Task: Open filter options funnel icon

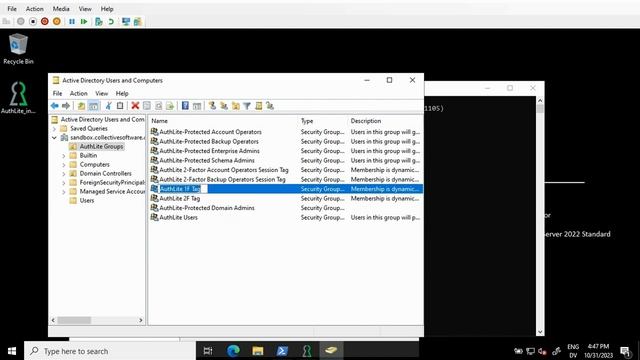Action: pyautogui.click(x=247, y=106)
